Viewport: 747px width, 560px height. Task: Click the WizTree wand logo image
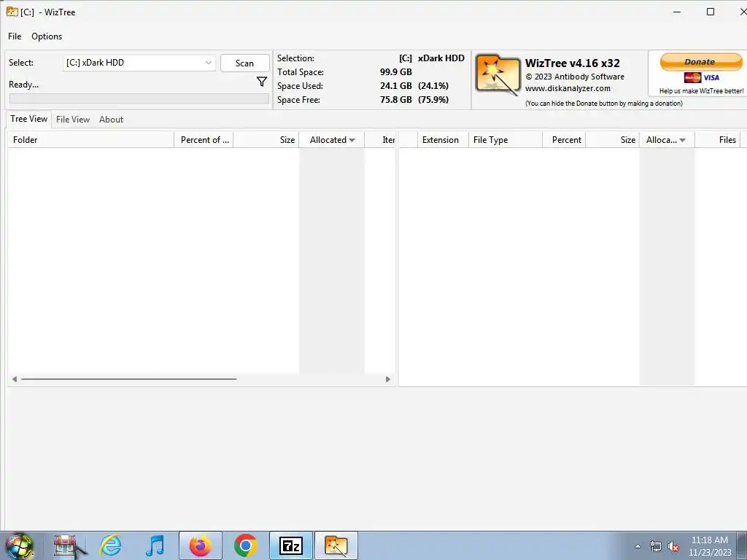[x=498, y=76]
